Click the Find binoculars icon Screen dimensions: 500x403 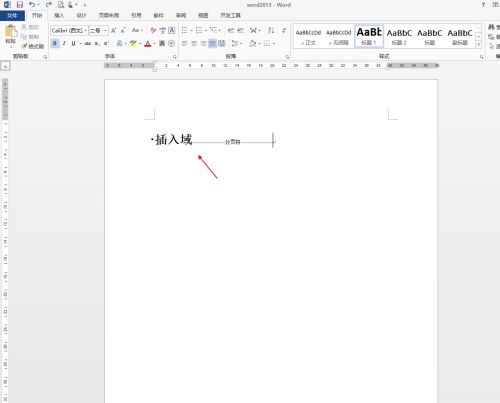pos(492,27)
